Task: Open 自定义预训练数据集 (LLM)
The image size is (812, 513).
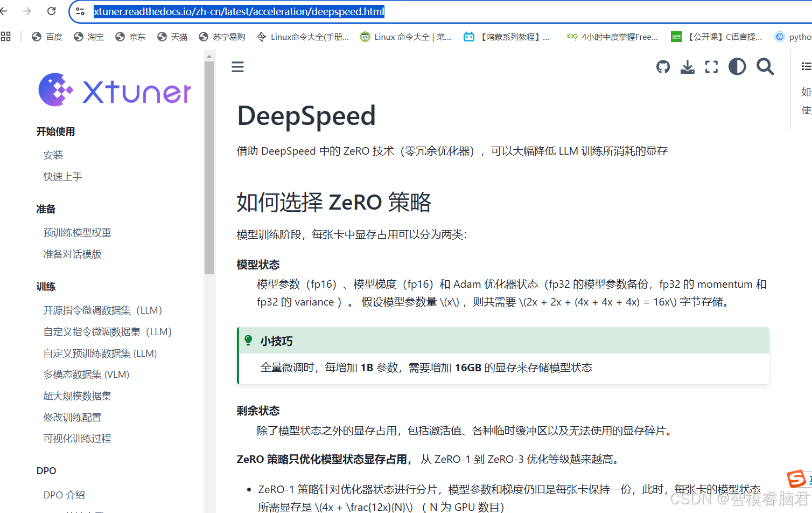Action: pyautogui.click(x=100, y=353)
